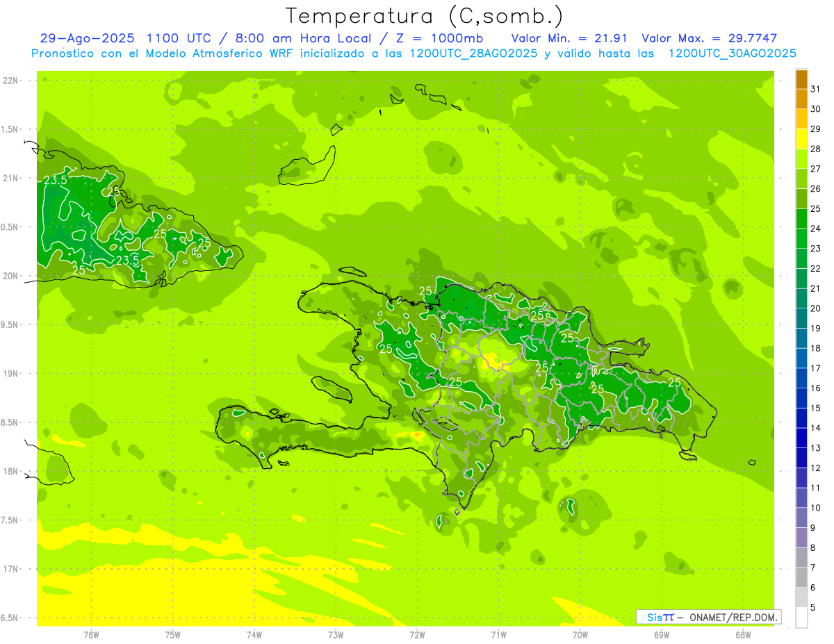Pick the gray legend swatch between 6 and 7
The height and width of the screenshot is (644, 834).
pos(801,578)
